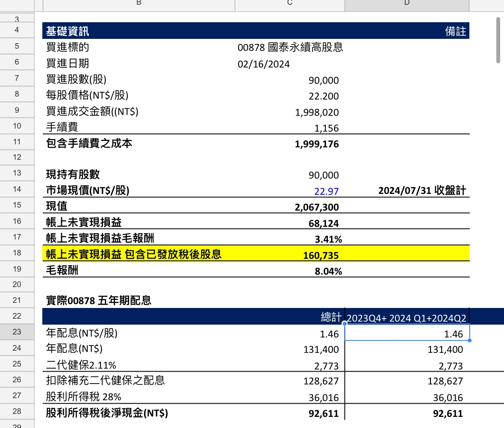504x428 pixels.
Task: Click the 市場現價(NT$/股) label
Action: [88, 191]
